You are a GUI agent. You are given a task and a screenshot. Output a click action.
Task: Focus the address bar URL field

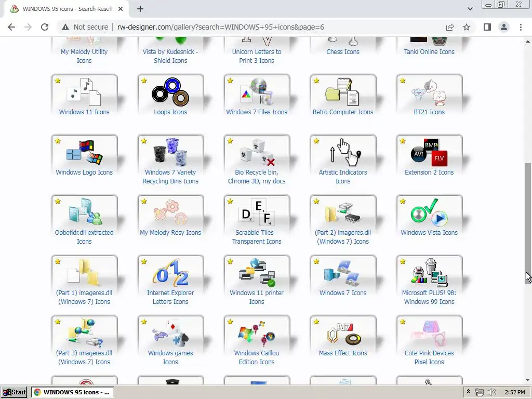[220, 27]
